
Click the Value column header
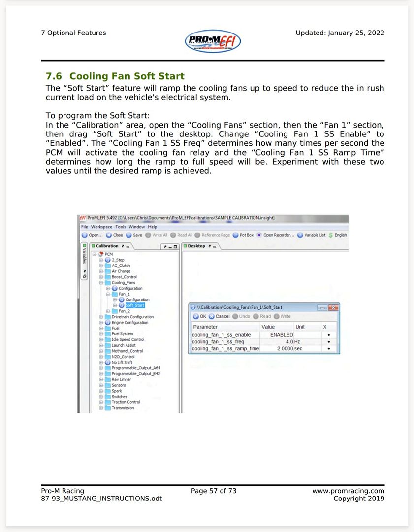click(268, 327)
